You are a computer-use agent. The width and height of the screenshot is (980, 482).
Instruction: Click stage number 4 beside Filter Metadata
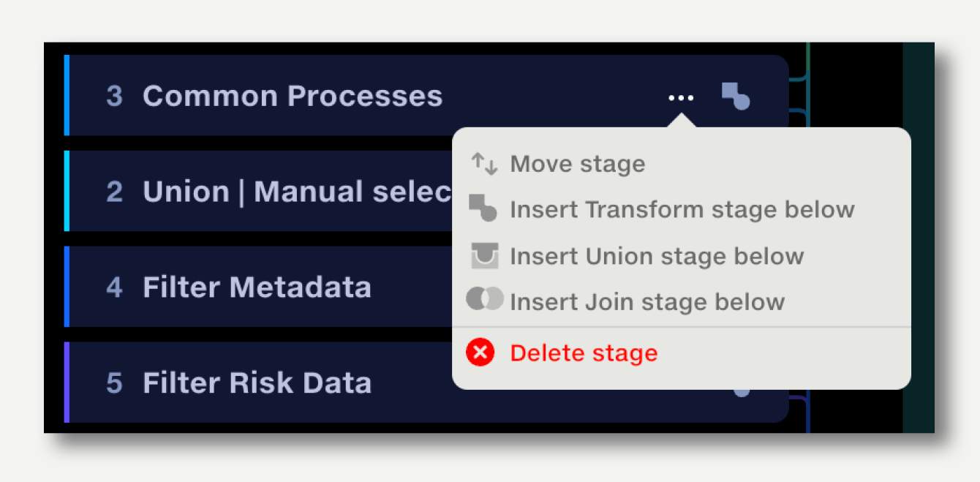(114, 287)
